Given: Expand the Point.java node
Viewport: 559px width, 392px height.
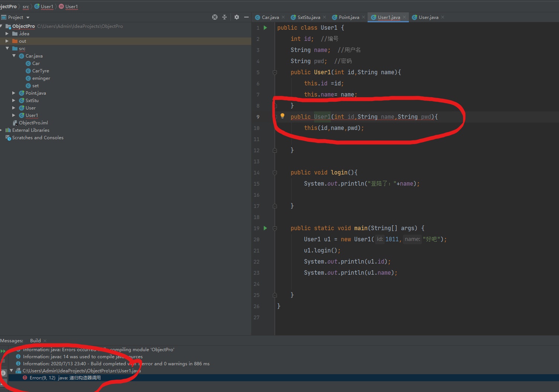Looking at the screenshot, I should [14, 93].
